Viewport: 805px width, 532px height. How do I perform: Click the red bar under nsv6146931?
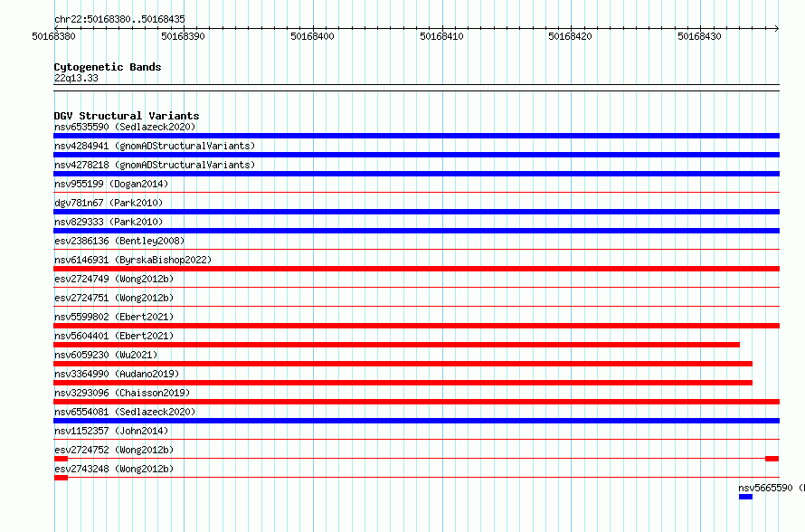pos(416,269)
